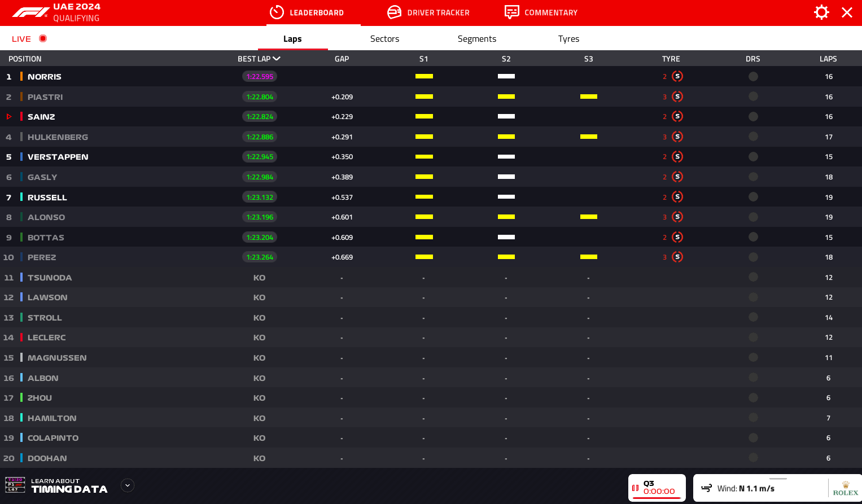The width and height of the screenshot is (862, 504).
Task: Click the POSITION column header
Action: pyautogui.click(x=25, y=59)
